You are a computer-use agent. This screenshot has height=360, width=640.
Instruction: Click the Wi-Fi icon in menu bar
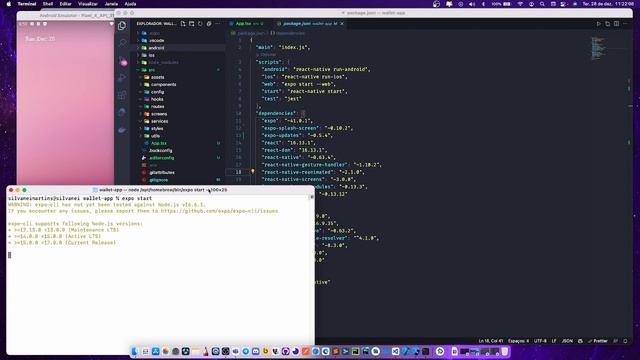click(x=520, y=4)
